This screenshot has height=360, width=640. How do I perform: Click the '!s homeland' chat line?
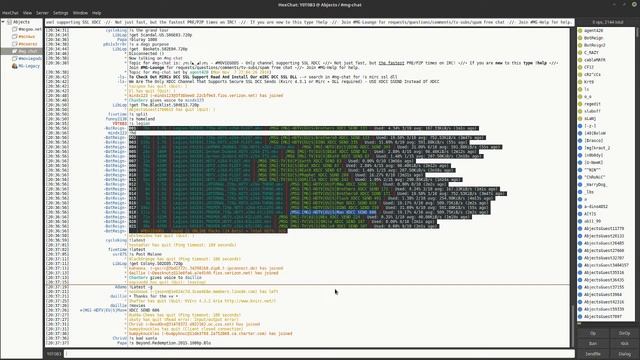coord(142,119)
